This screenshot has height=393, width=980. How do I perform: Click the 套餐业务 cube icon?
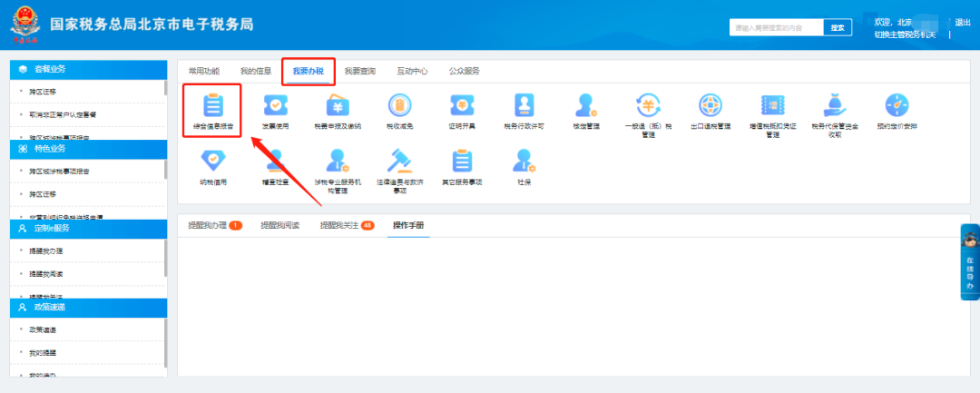[x=23, y=69]
